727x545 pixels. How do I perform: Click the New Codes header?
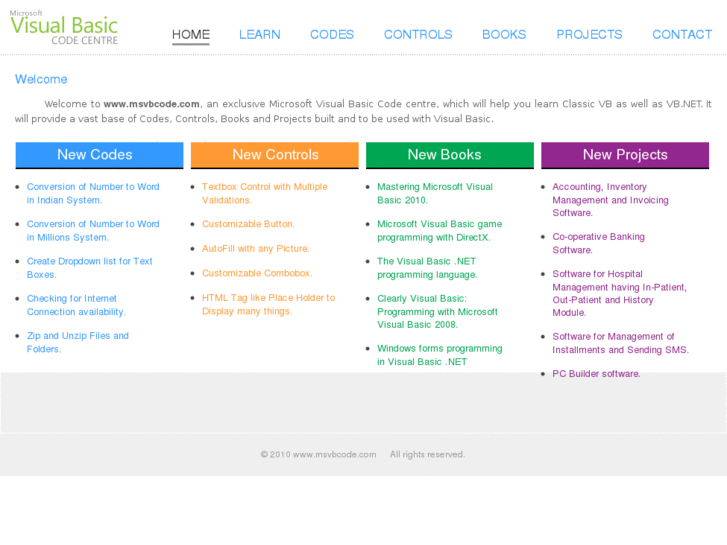99,155
